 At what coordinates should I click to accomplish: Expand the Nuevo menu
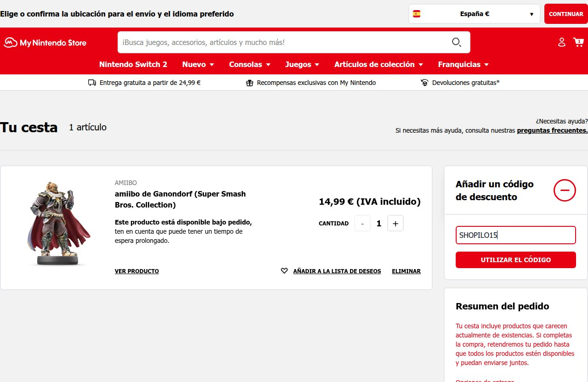[x=198, y=64]
